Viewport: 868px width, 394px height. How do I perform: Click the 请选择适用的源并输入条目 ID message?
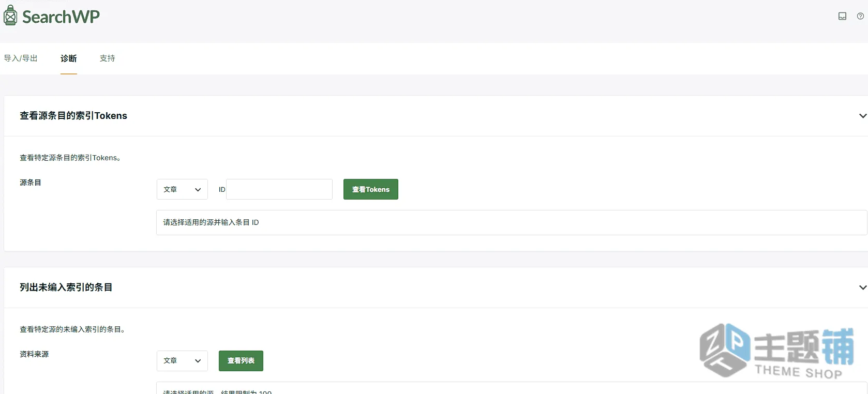(x=211, y=222)
